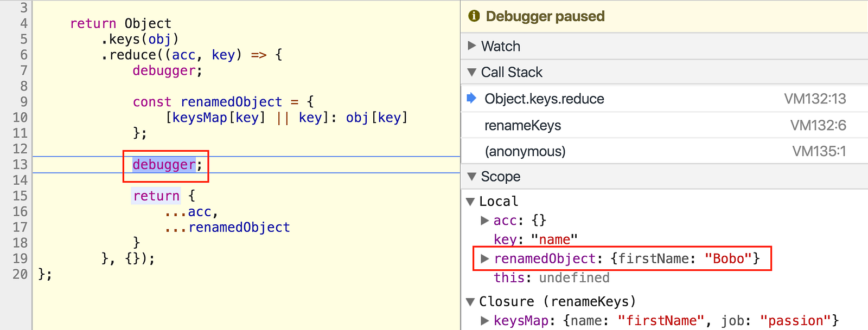This screenshot has height=330, width=868.
Task: Click '.reduce((acc, key) => {' on line 6
Action: coord(192,55)
